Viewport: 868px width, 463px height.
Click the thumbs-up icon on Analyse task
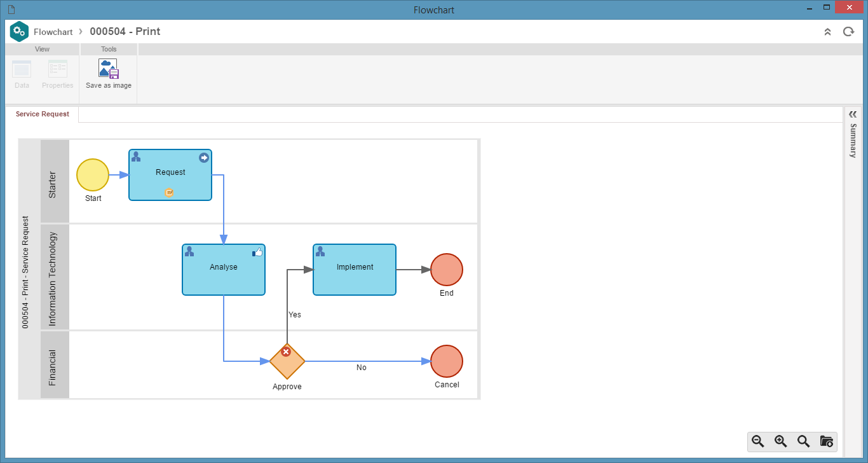(257, 252)
